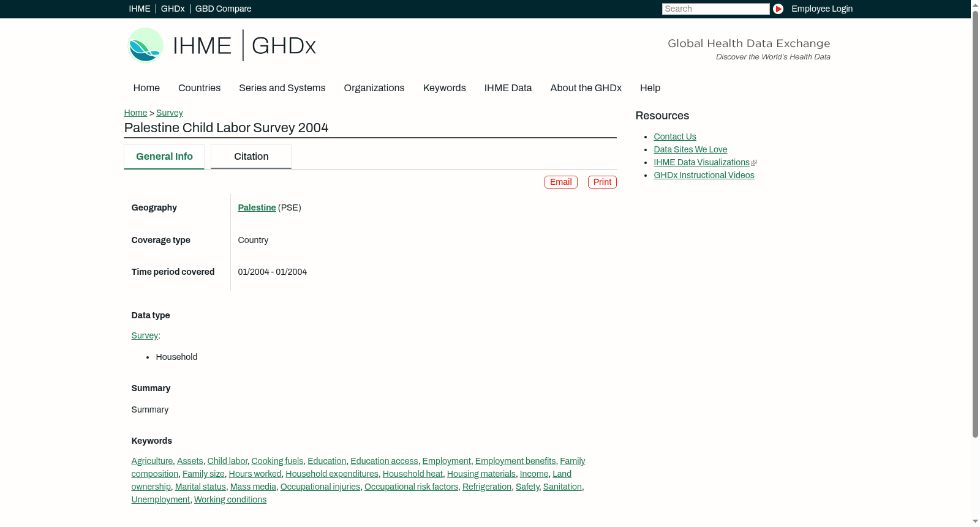Image resolution: width=980 pixels, height=527 pixels.
Task: Switch to General Info tab
Action: 164,157
